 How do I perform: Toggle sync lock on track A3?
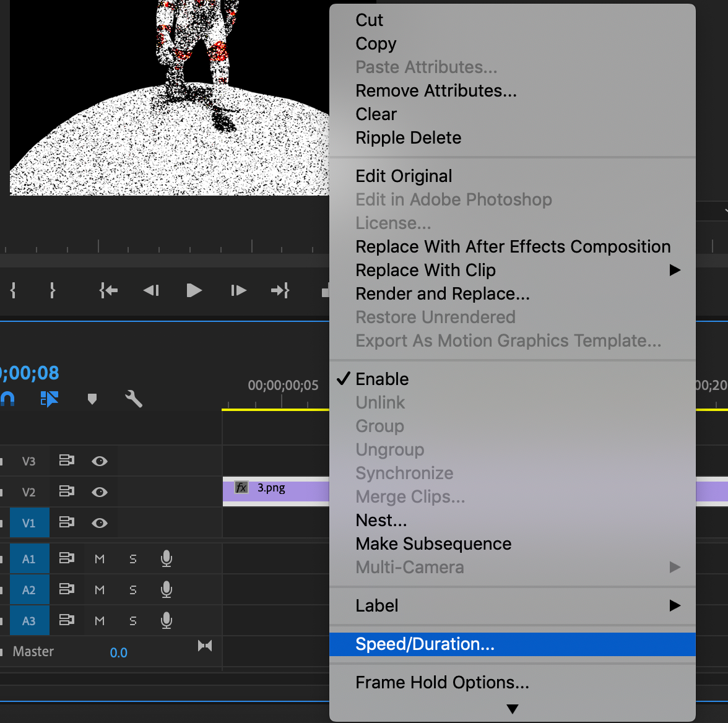click(66, 620)
